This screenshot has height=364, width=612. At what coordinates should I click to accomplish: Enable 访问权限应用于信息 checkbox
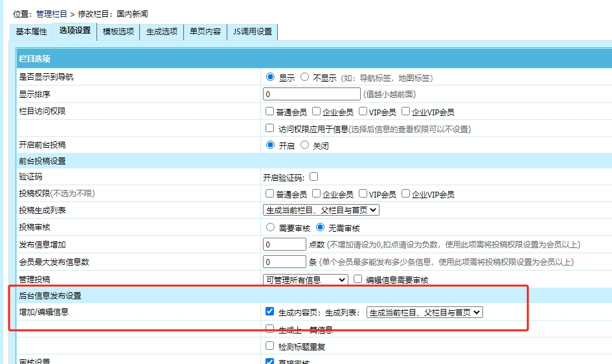click(x=270, y=128)
